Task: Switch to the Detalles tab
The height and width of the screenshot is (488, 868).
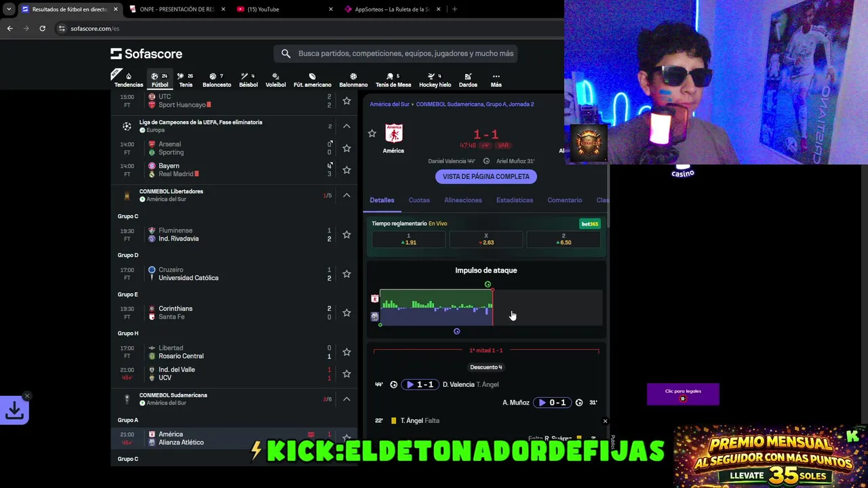Action: click(382, 200)
